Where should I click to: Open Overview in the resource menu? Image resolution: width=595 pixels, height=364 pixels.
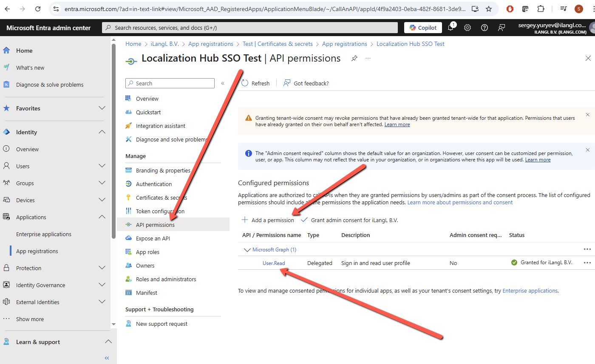point(147,99)
